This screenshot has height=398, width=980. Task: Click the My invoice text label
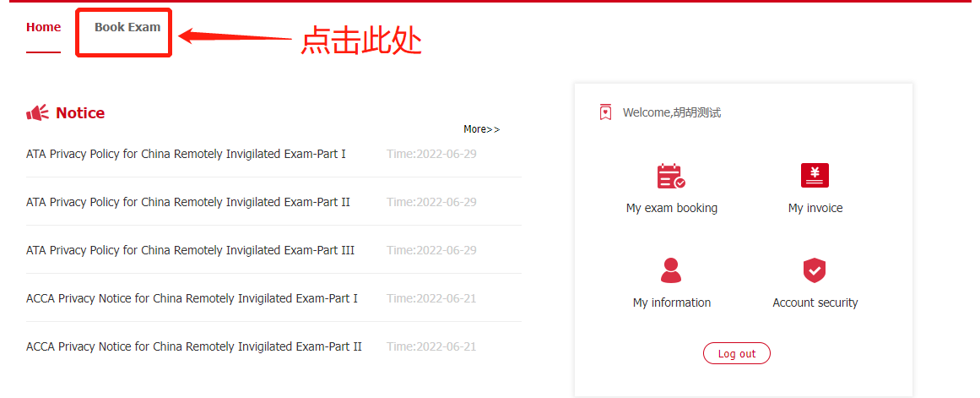coord(815,208)
